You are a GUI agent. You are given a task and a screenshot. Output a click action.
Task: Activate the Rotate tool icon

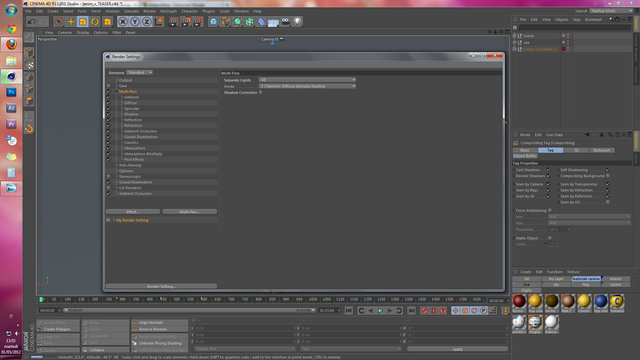tap(95, 22)
